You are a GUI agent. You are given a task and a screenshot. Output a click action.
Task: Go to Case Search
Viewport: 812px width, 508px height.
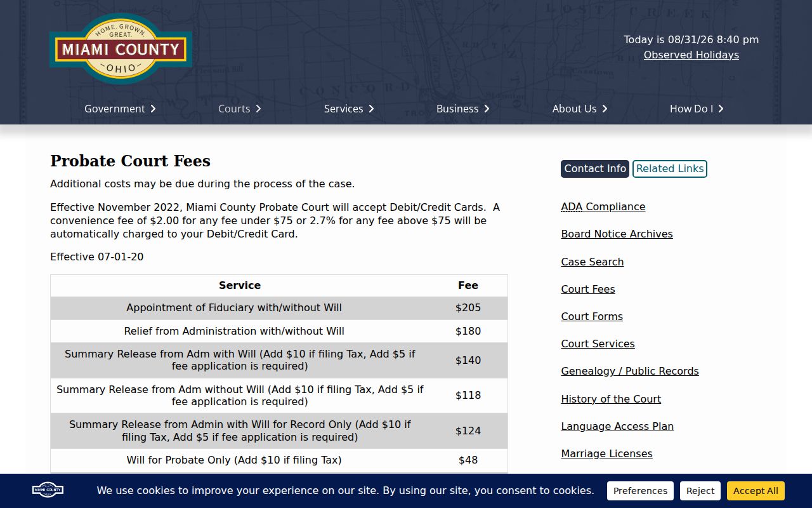592,262
